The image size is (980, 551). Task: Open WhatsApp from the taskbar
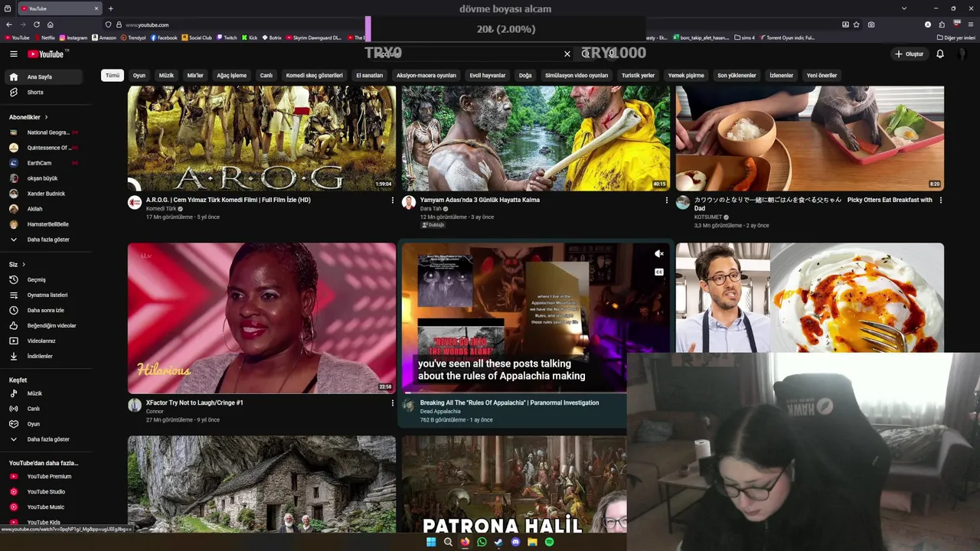[482, 542]
